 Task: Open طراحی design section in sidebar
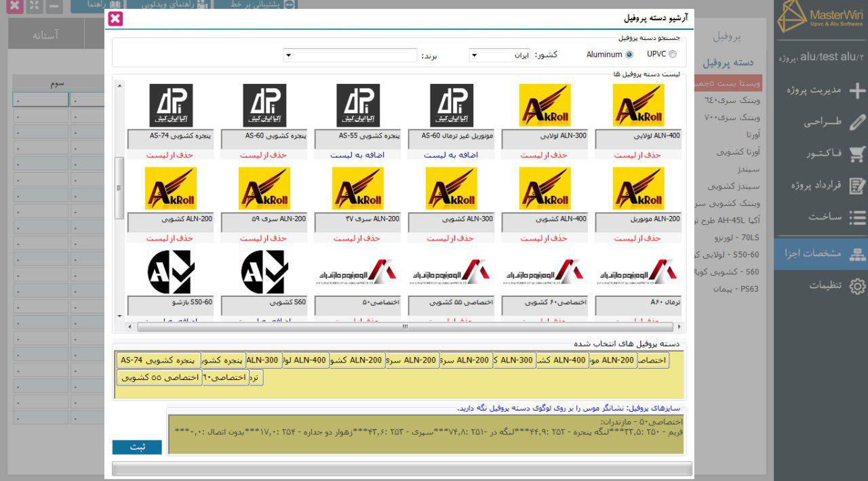coord(835,123)
